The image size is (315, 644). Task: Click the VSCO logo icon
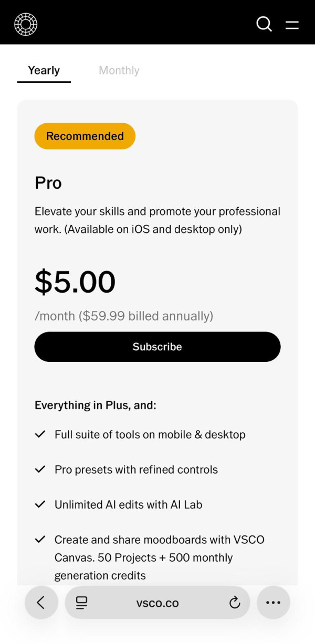pyautogui.click(x=26, y=24)
